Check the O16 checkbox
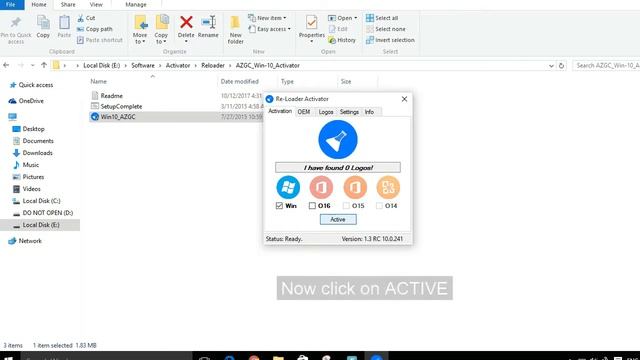This screenshot has width=640, height=360. 312,206
